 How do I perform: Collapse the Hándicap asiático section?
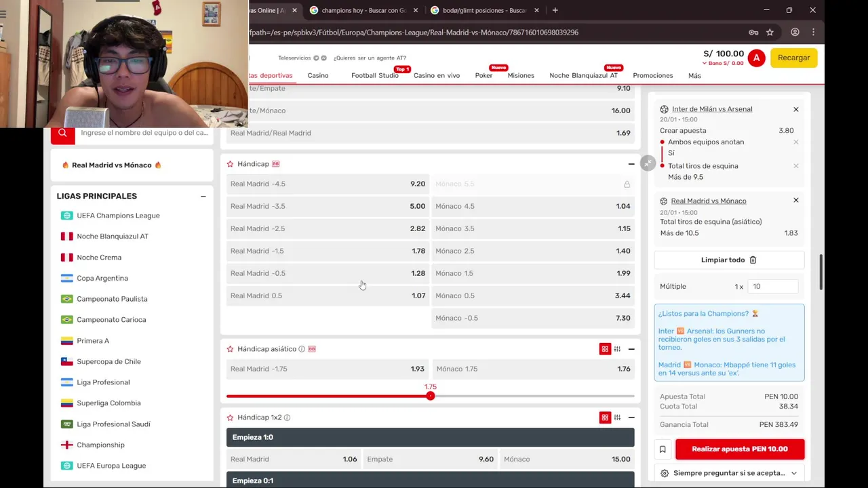pos(631,349)
